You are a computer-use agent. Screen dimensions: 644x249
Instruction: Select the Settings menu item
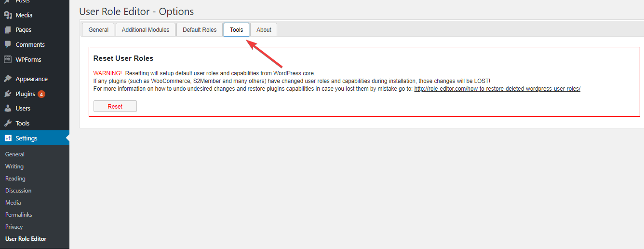[35, 138]
